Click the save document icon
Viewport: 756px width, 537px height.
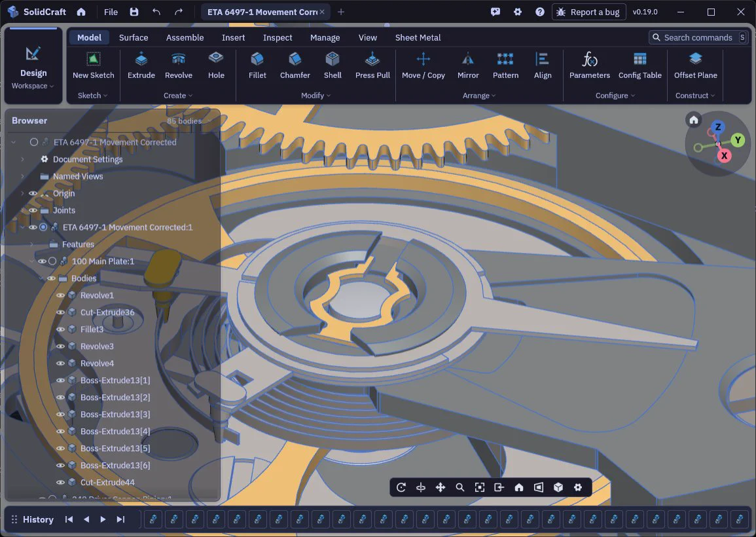pyautogui.click(x=134, y=12)
